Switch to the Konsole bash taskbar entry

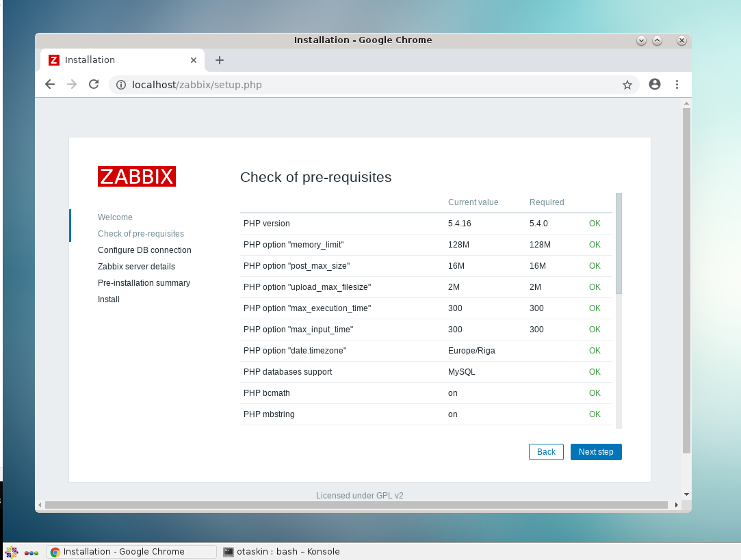click(282, 552)
